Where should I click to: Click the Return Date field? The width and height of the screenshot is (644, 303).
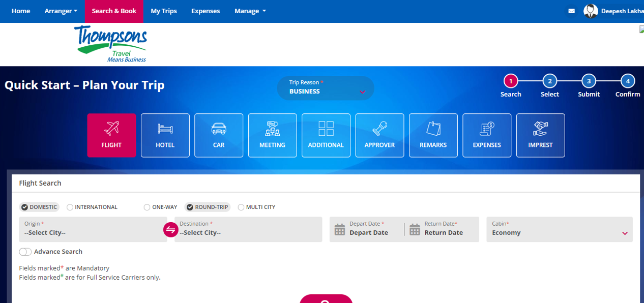(x=442, y=229)
